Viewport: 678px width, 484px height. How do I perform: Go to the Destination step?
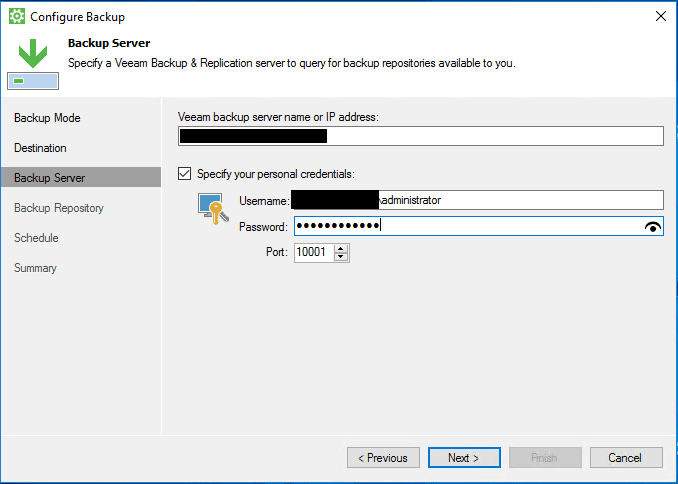40,148
